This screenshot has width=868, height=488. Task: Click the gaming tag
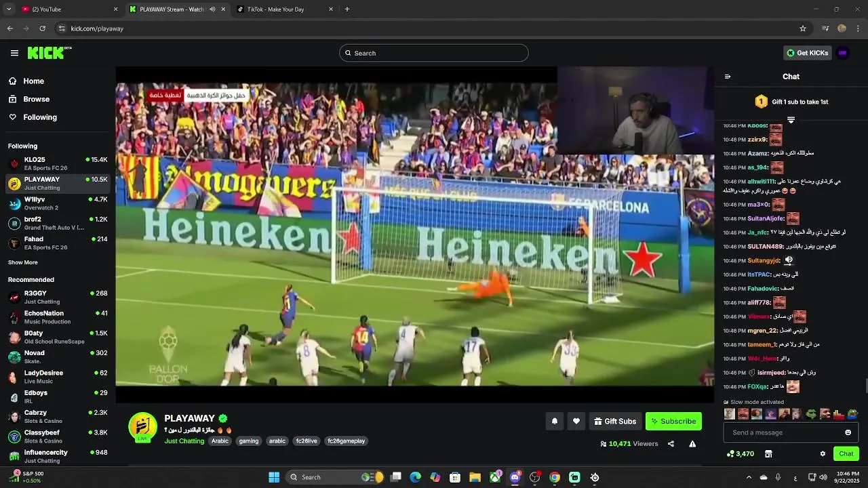click(249, 441)
